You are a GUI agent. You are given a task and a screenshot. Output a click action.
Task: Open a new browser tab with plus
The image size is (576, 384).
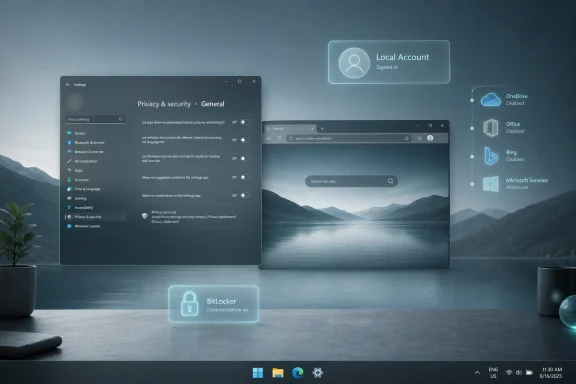pos(322,129)
